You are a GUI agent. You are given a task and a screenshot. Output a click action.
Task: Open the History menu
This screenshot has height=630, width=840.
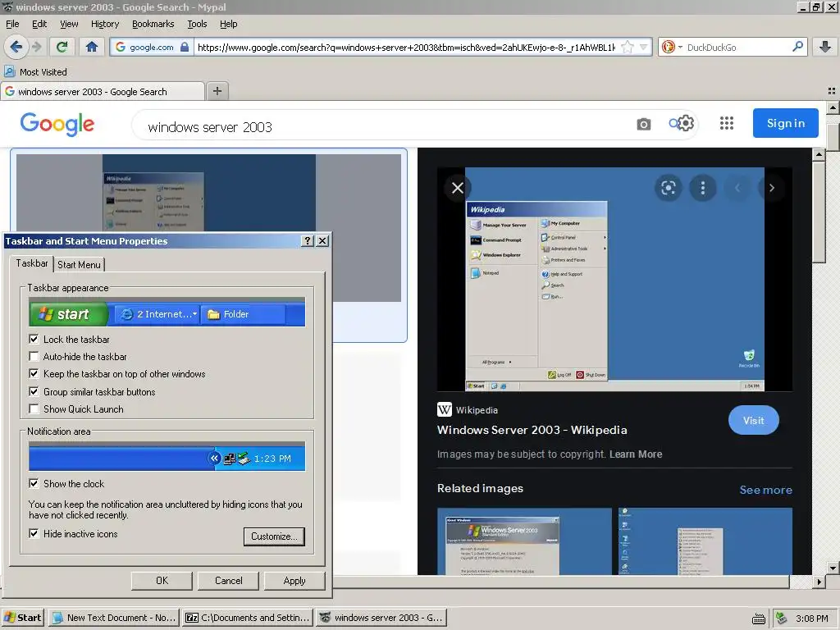click(x=105, y=24)
